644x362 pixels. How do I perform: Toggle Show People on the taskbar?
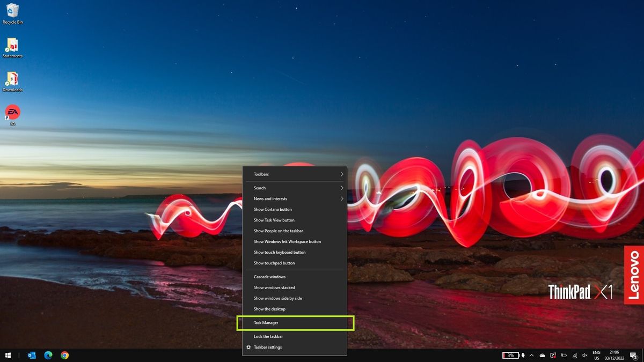[294, 231]
